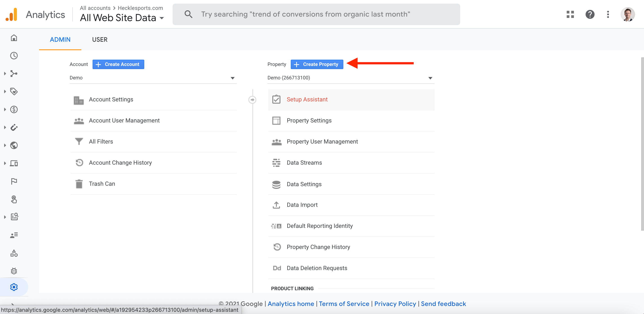This screenshot has width=644, height=314.
Task: Click the Create Account button
Action: tap(118, 64)
